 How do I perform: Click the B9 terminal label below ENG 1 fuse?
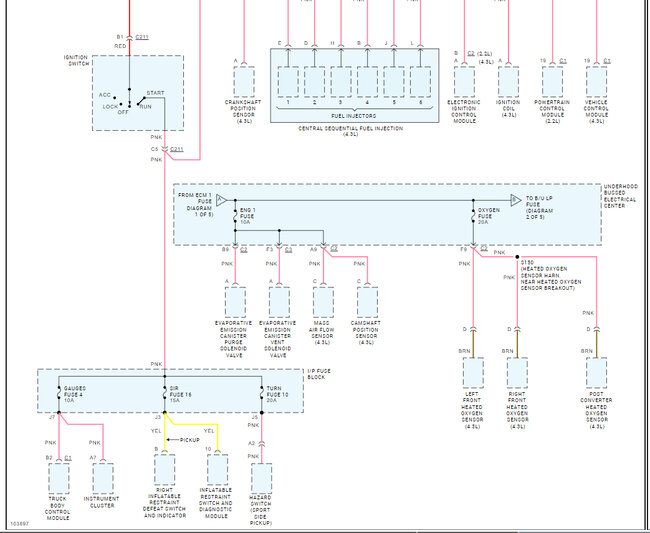pyautogui.click(x=226, y=250)
